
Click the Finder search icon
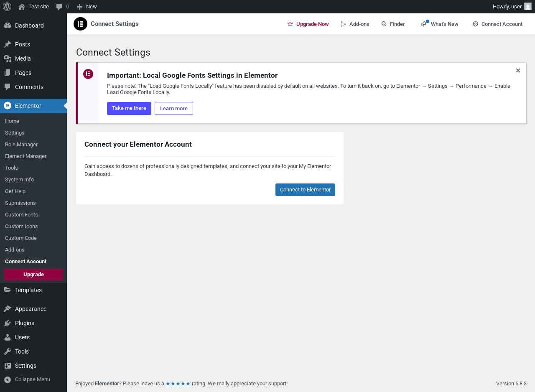(384, 24)
